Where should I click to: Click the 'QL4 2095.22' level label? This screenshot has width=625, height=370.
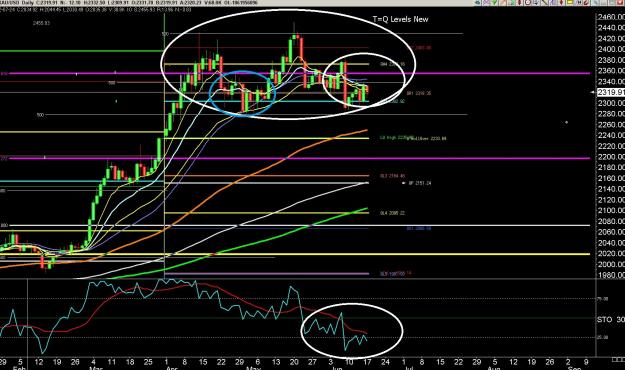tap(392, 213)
